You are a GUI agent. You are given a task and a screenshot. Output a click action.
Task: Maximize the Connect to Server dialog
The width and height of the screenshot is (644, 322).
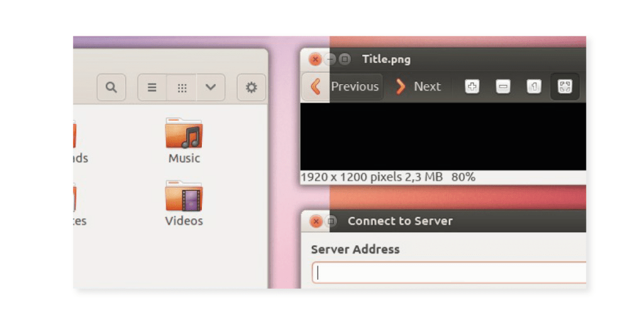click(331, 222)
